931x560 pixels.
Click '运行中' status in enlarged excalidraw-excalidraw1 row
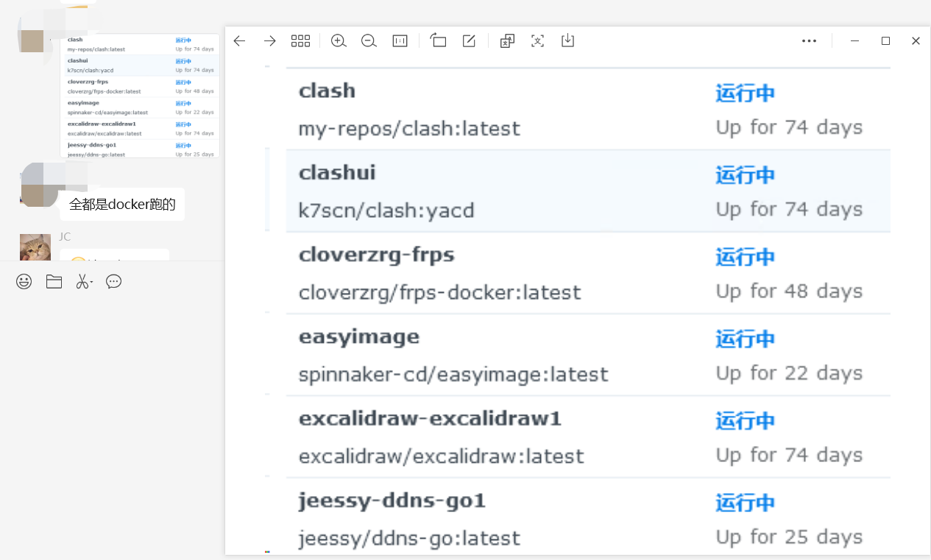click(746, 421)
